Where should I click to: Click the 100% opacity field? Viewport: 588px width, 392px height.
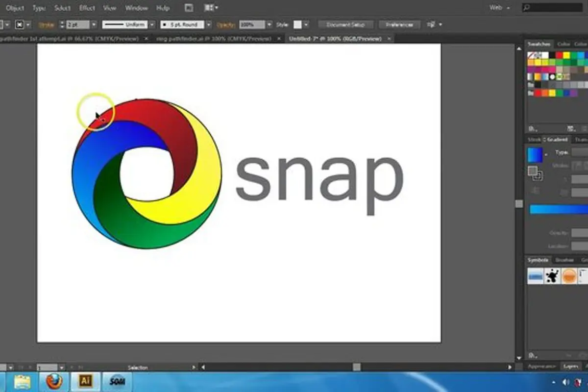252,24
